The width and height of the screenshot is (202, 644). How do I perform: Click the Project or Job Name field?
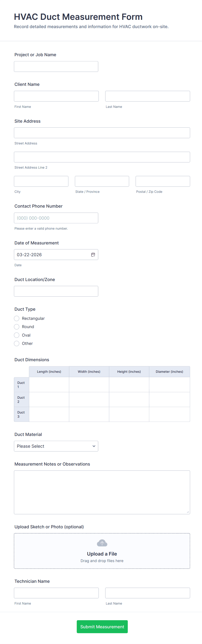coord(56,66)
